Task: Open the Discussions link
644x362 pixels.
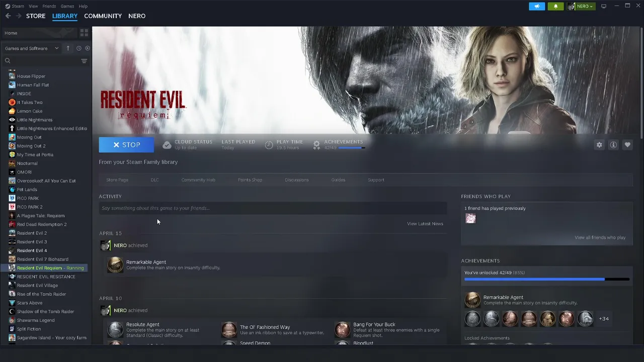Action: tap(297, 180)
